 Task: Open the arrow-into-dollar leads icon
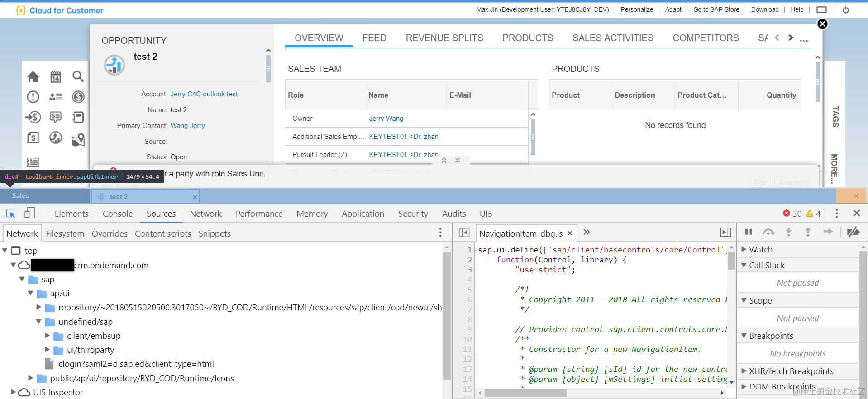(x=33, y=118)
